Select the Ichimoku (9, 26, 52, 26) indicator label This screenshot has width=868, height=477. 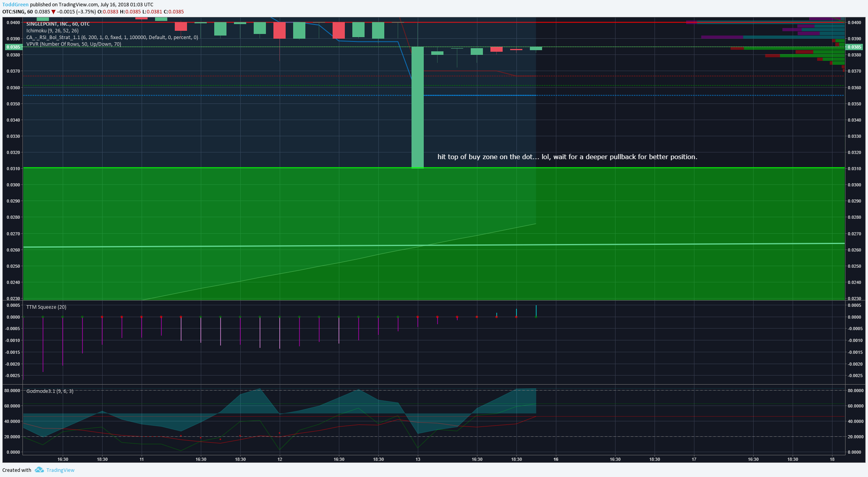click(x=52, y=31)
